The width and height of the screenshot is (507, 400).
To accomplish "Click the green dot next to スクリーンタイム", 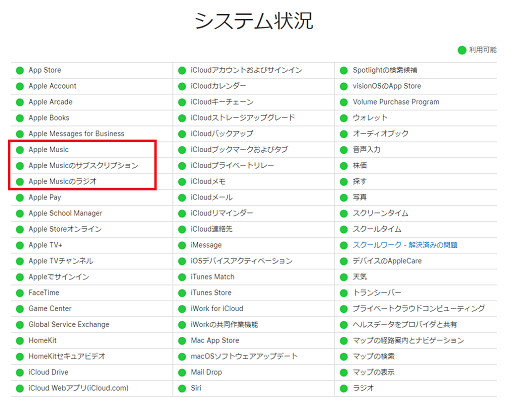I will coord(344,213).
